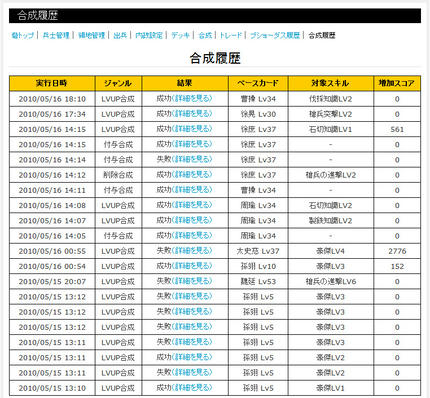Click the date cell 2010/05/15 20:07
430x398 pixels.
coord(52,282)
